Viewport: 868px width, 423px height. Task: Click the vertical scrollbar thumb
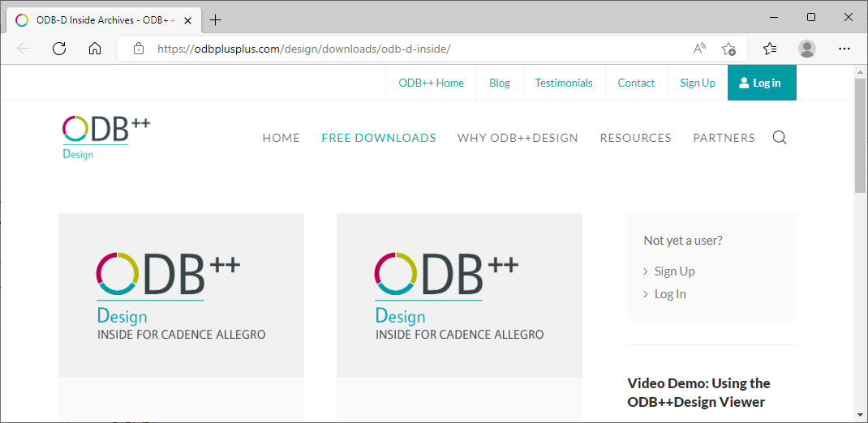pyautogui.click(x=860, y=135)
